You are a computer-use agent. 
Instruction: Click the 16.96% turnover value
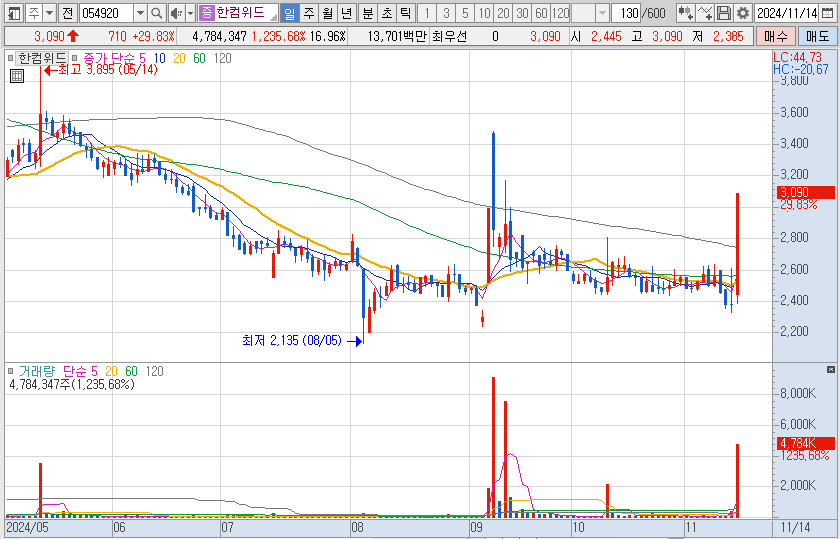pos(327,36)
